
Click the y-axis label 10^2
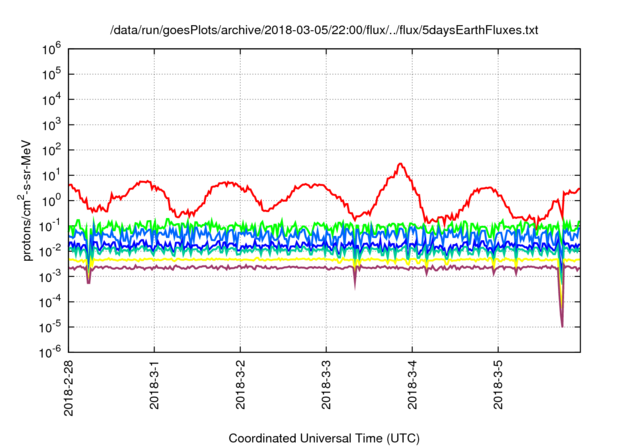click(x=52, y=151)
